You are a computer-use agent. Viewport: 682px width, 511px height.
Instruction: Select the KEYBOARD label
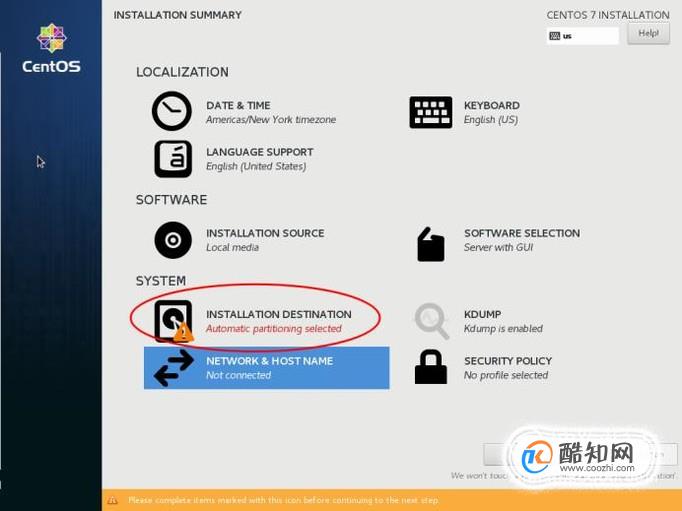pyautogui.click(x=491, y=105)
